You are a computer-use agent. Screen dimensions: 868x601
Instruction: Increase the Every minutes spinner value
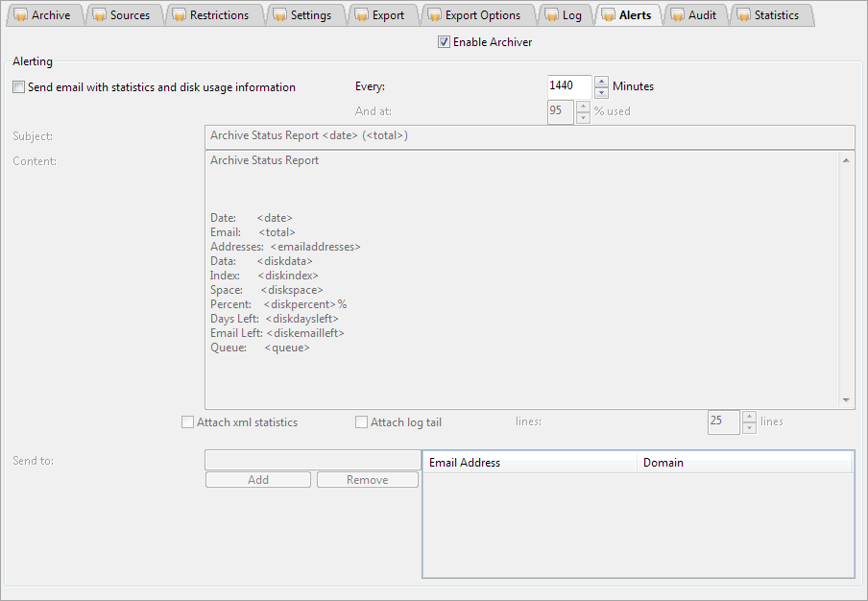[602, 81]
